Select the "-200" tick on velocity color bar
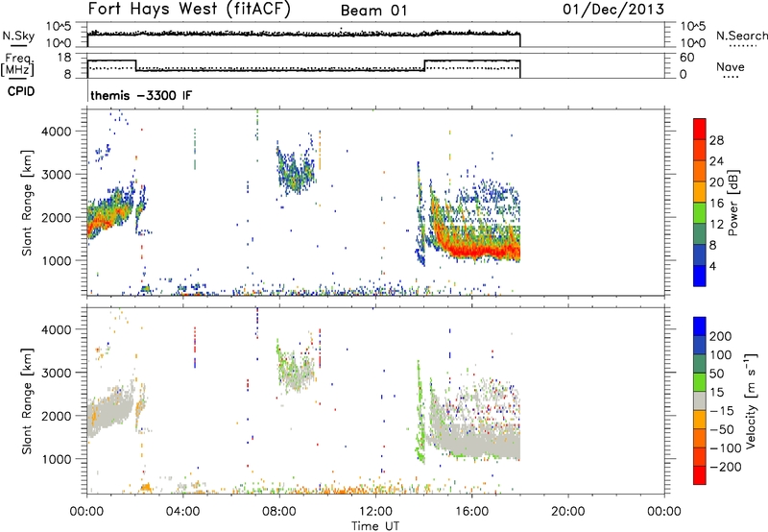This screenshot has height=532, width=768. coord(726,467)
